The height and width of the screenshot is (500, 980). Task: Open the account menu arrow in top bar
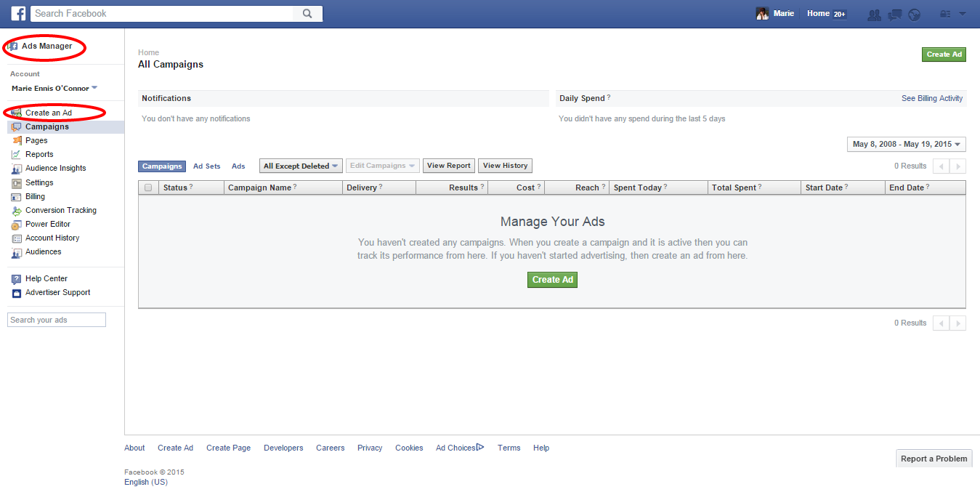[963, 14]
